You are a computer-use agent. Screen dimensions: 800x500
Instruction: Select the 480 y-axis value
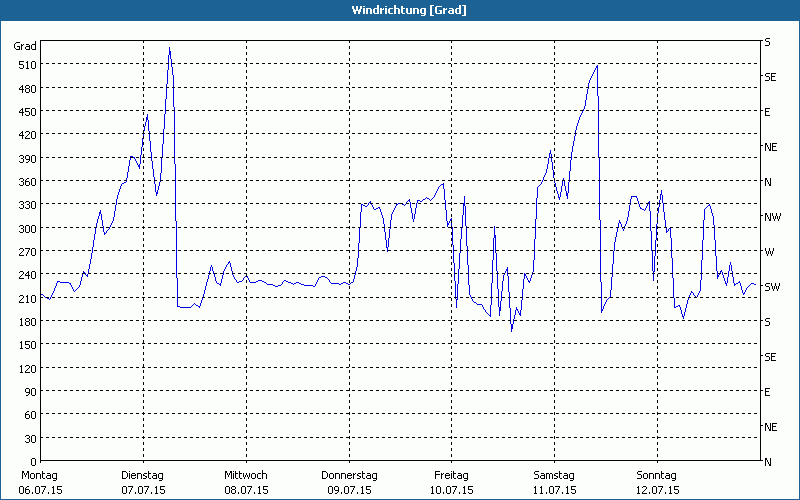(x=28, y=89)
